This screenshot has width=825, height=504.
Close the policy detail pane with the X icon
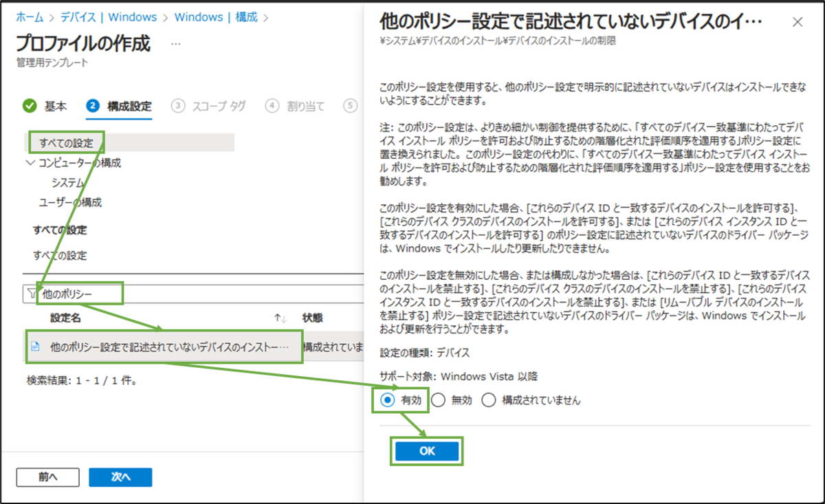click(797, 21)
